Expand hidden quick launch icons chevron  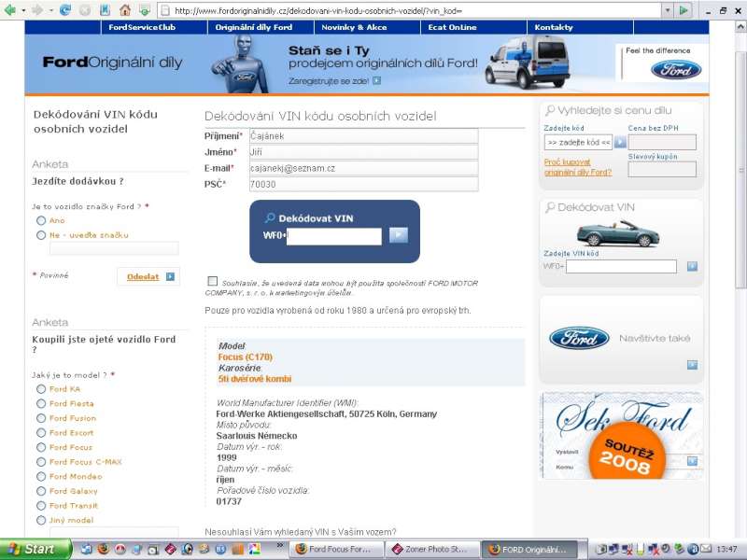pos(280,545)
